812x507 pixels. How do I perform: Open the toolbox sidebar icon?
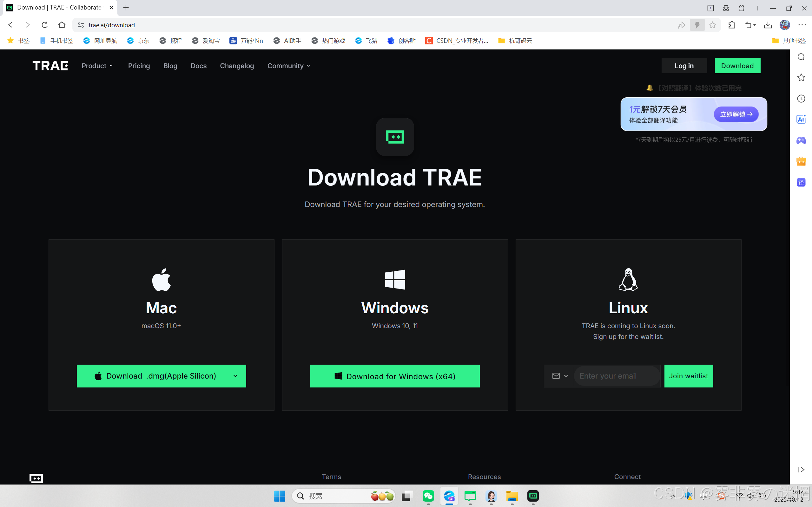point(801,161)
